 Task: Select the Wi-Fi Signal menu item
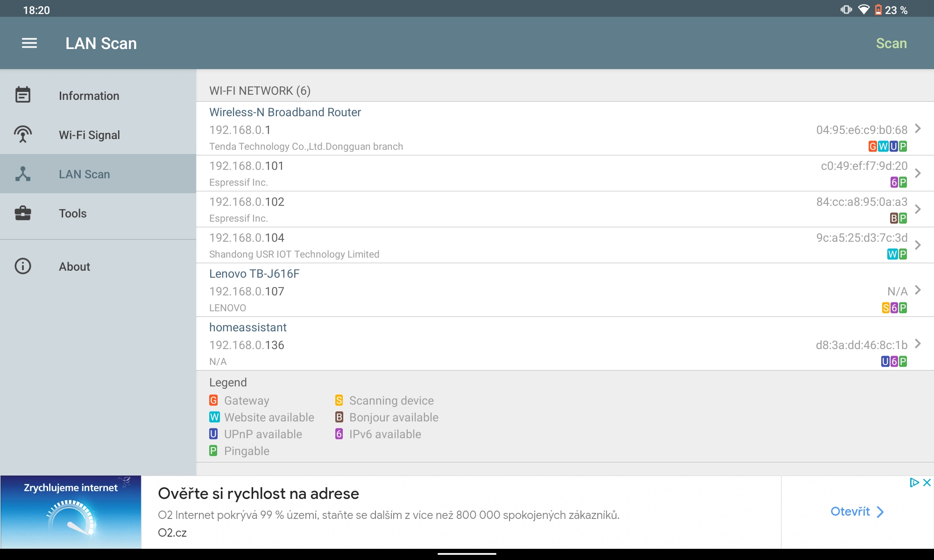[x=89, y=135]
